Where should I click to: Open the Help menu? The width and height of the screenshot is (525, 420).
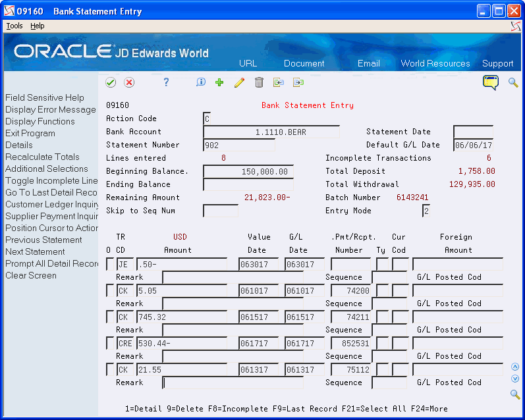(37, 26)
